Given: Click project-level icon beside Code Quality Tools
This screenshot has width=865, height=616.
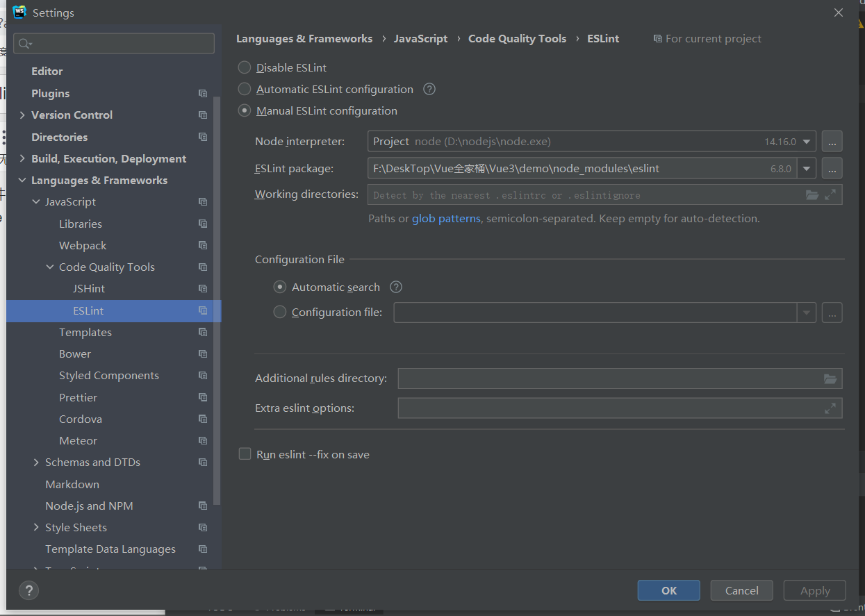Looking at the screenshot, I should pos(203,267).
